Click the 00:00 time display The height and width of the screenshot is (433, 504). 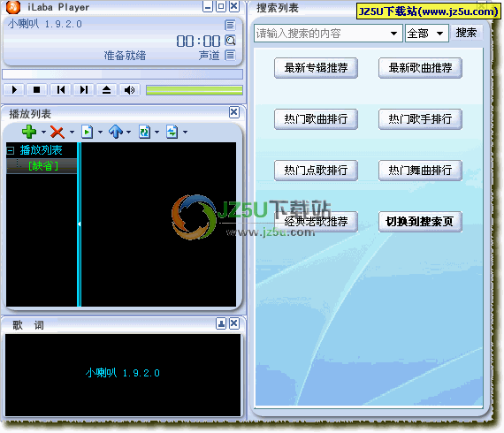[x=198, y=42]
